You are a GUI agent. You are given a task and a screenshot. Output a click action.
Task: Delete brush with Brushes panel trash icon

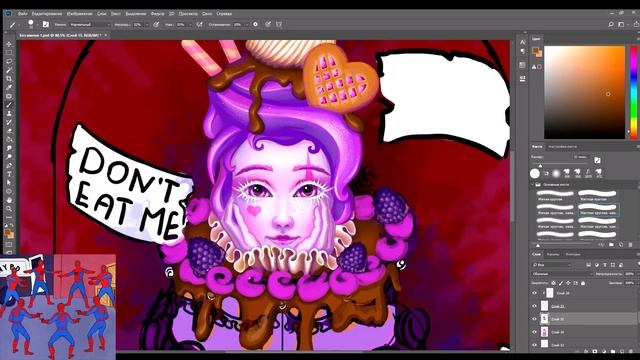(x=631, y=245)
